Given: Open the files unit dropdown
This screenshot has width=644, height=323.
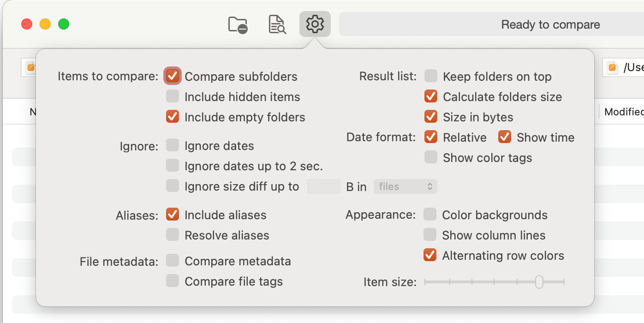Looking at the screenshot, I should point(405,186).
